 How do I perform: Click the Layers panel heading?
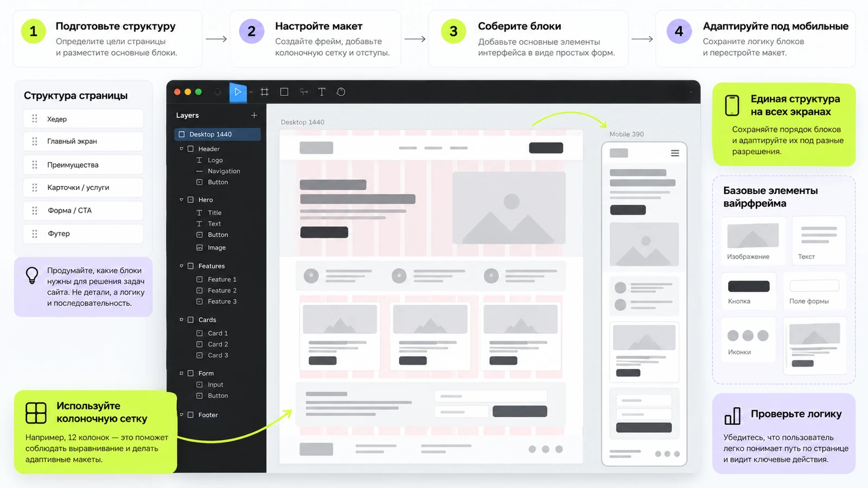point(188,115)
